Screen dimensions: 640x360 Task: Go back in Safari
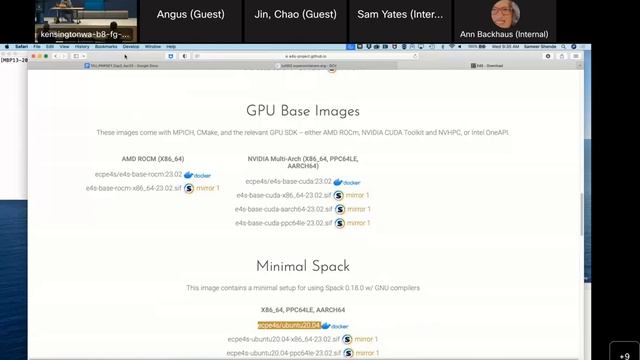pos(56,56)
